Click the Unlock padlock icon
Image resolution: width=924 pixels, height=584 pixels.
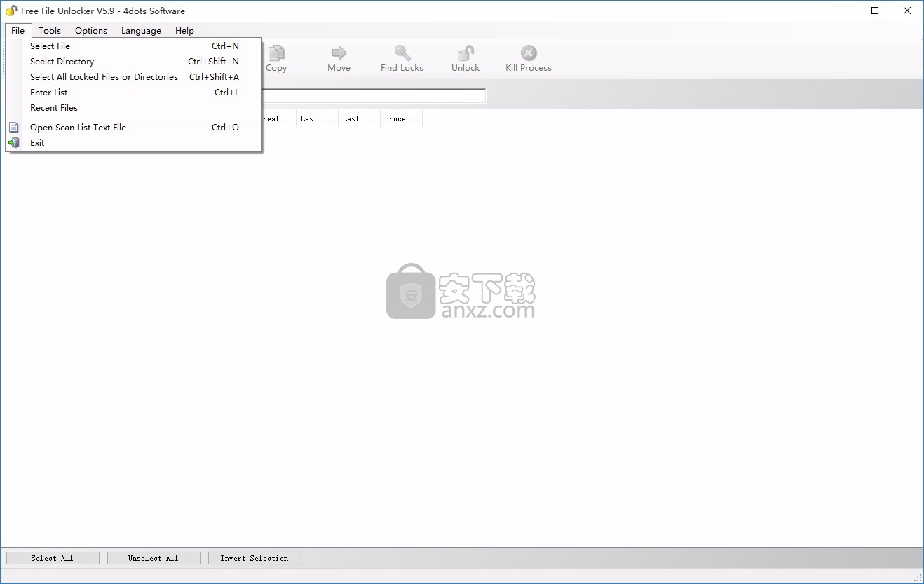click(466, 53)
